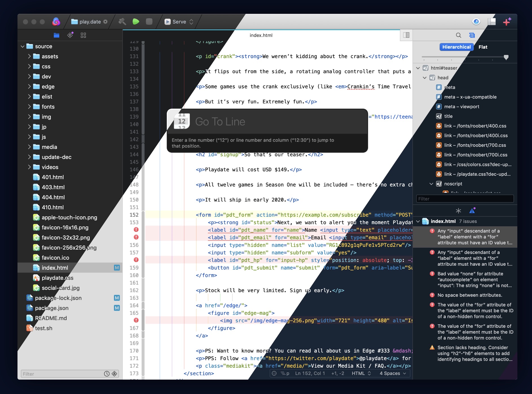
Task: Click the status bar circular icon
Action: pos(274,373)
